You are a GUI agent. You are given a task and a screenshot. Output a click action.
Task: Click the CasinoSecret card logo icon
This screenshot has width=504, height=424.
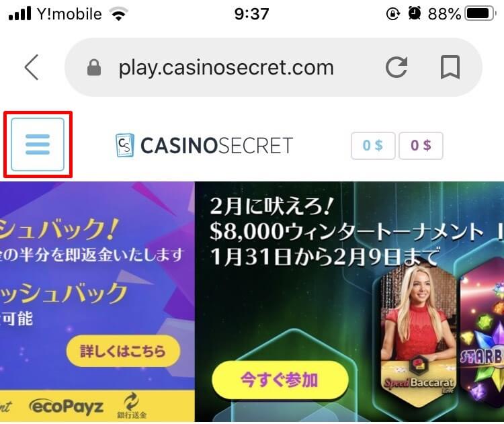[x=125, y=145]
